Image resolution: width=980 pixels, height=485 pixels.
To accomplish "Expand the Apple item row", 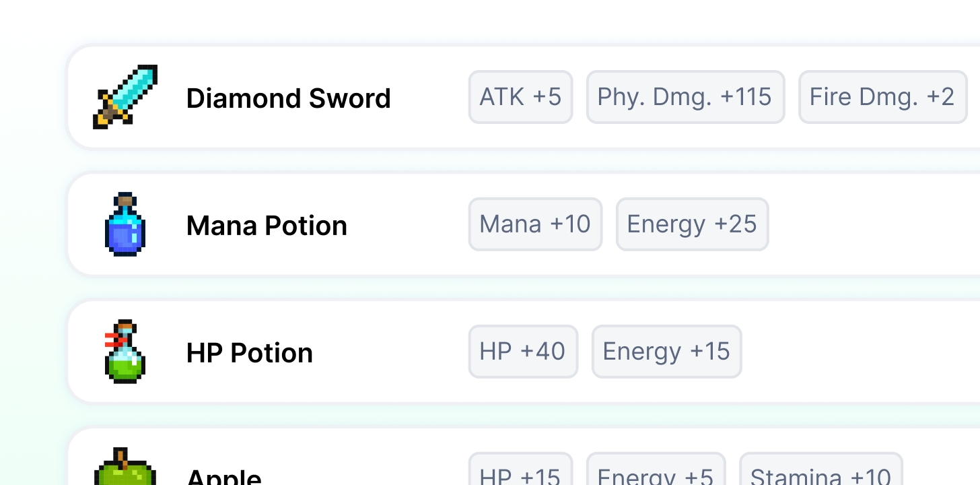I will (337, 465).
